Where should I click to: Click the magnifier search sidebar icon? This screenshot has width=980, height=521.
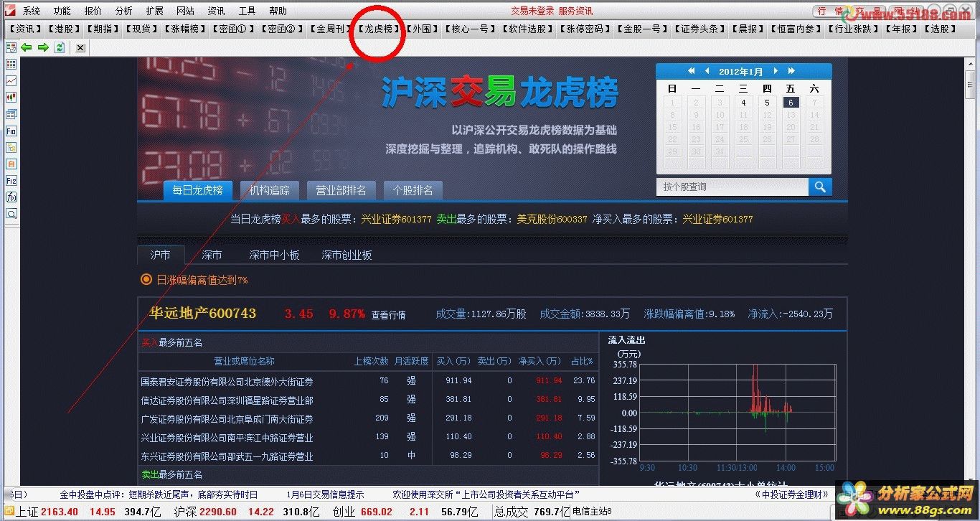pos(11,214)
